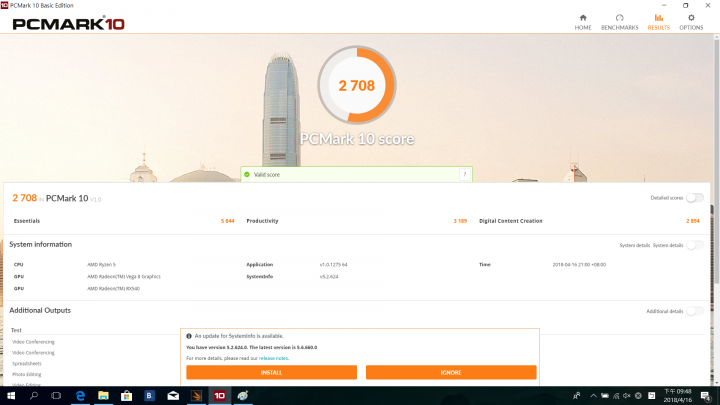Open the taskbar clock and date
Image resolution: width=720 pixels, height=405 pixels.
tap(677, 395)
